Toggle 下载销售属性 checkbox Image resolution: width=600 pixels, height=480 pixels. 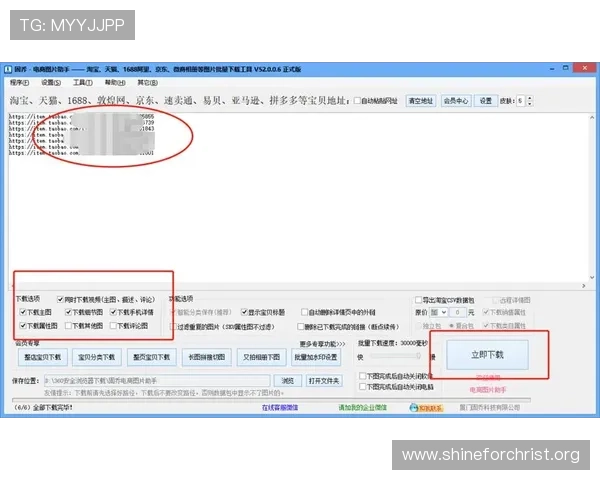tap(486, 312)
